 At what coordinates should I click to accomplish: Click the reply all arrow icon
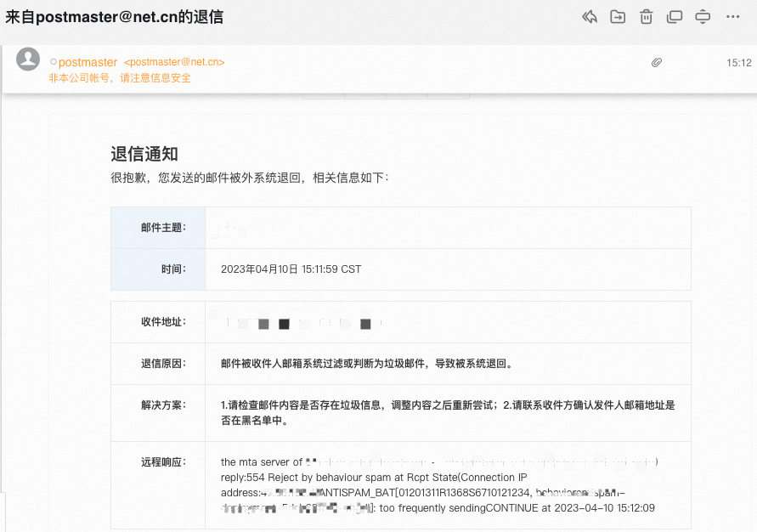[590, 17]
